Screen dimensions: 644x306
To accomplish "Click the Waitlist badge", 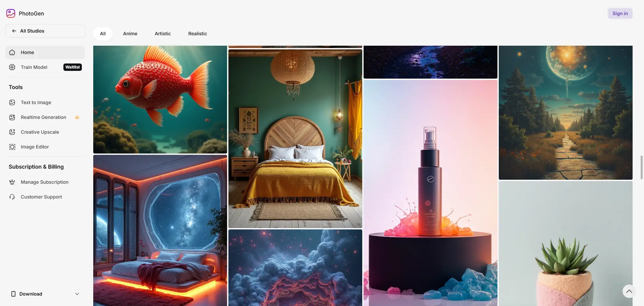I will click(x=72, y=67).
